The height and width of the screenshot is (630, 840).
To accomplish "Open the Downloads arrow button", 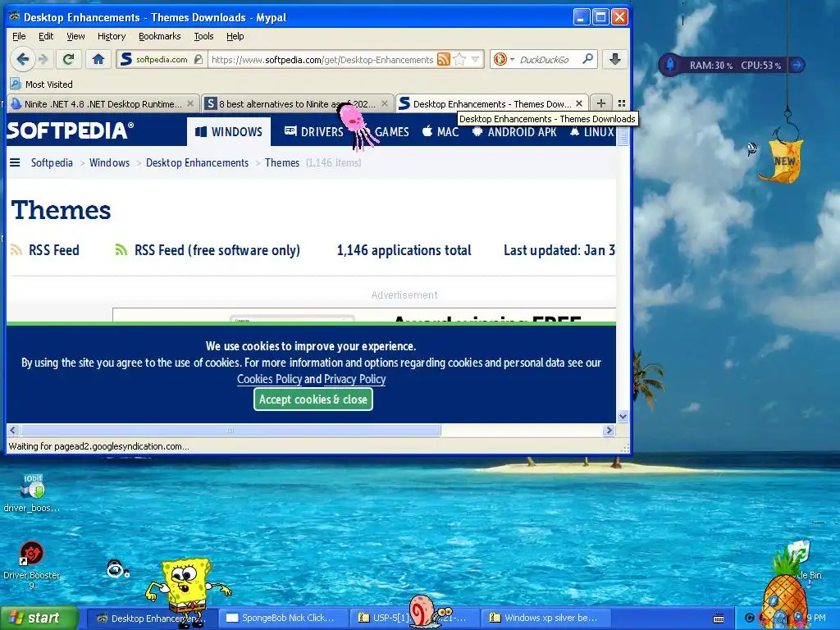I will click(x=615, y=59).
